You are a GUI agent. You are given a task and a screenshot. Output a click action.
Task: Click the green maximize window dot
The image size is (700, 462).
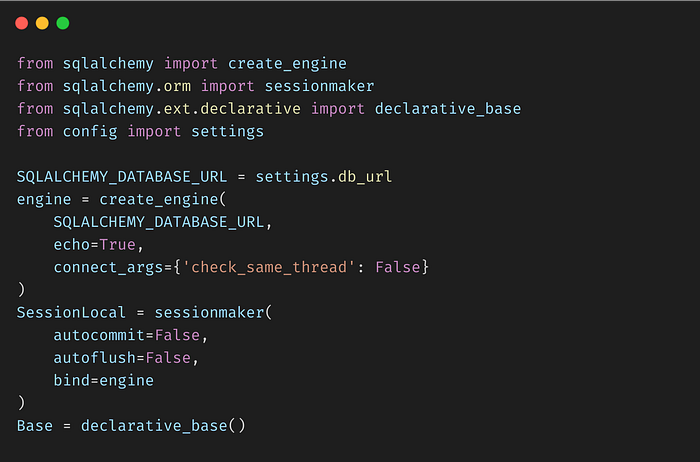click(x=63, y=23)
